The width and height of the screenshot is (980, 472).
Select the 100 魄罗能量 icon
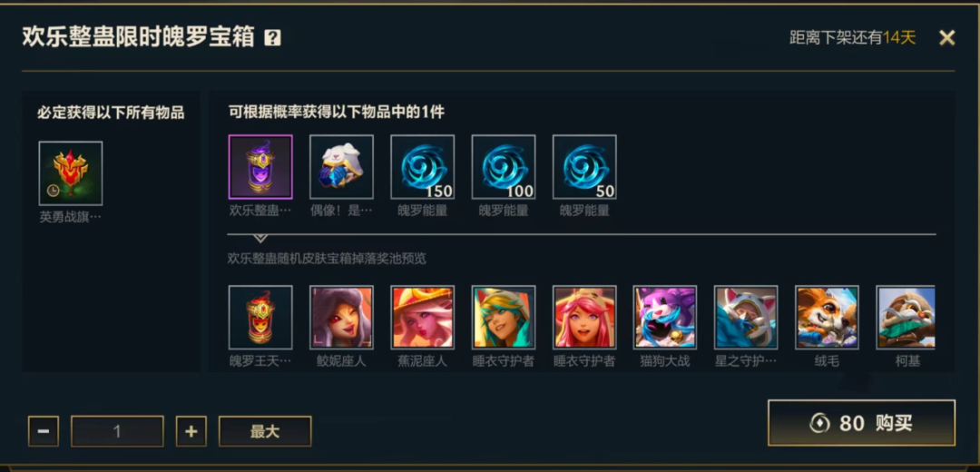pyautogui.click(x=504, y=167)
